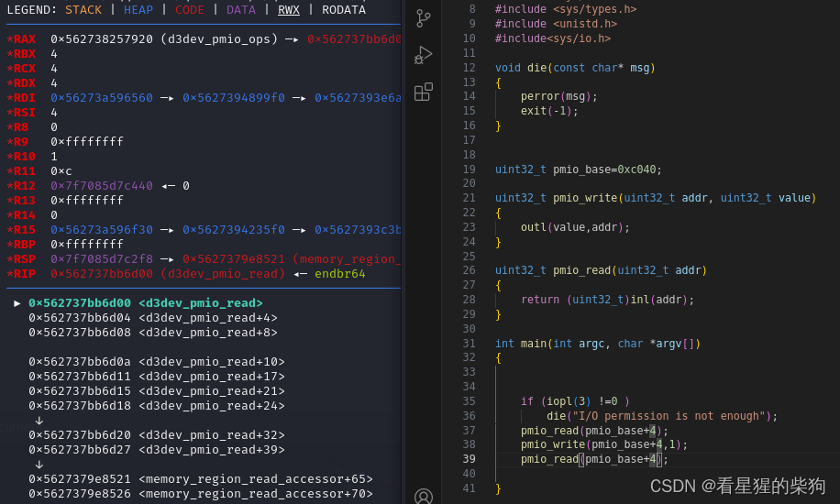Click the #include<sys/io.h> line

pyautogui.click(x=552, y=38)
